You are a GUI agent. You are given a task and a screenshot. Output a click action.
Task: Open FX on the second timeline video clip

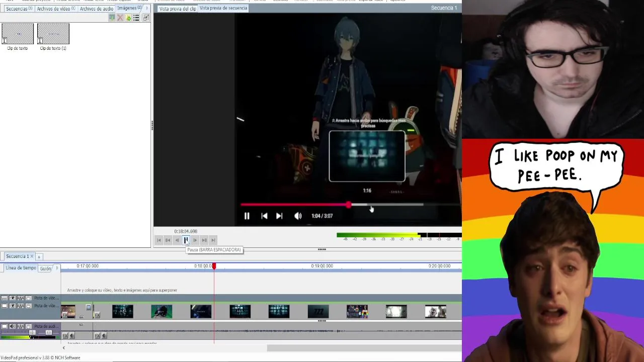(97, 315)
